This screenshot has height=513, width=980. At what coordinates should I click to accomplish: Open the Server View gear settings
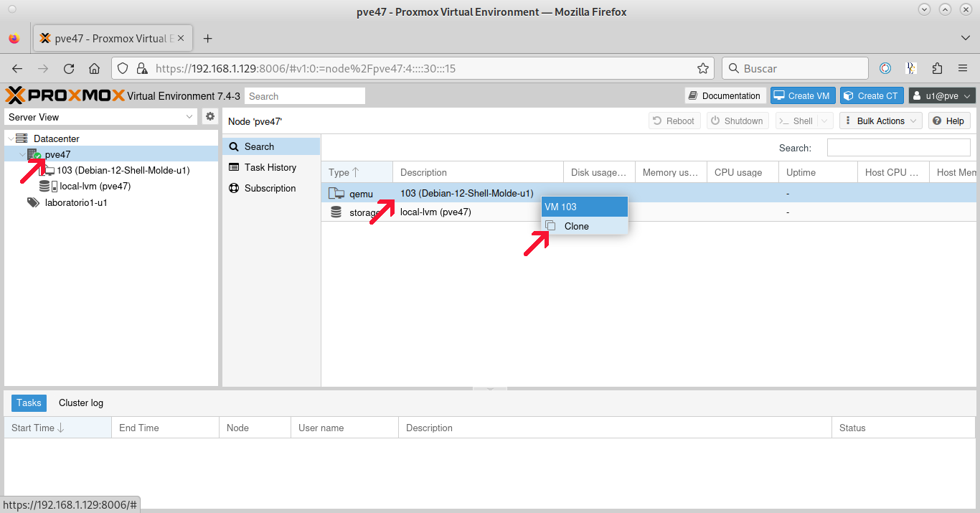click(x=210, y=116)
